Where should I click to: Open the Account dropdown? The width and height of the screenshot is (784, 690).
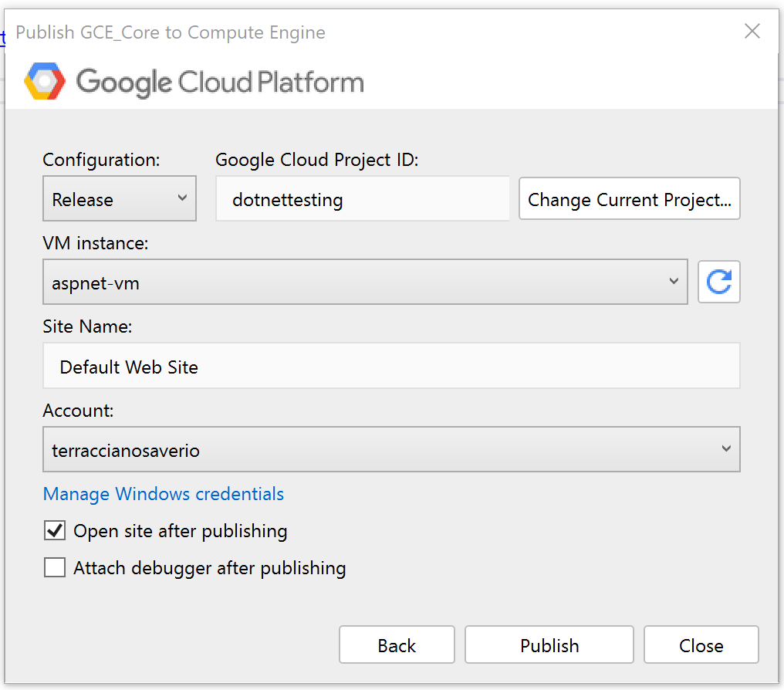[x=391, y=450]
